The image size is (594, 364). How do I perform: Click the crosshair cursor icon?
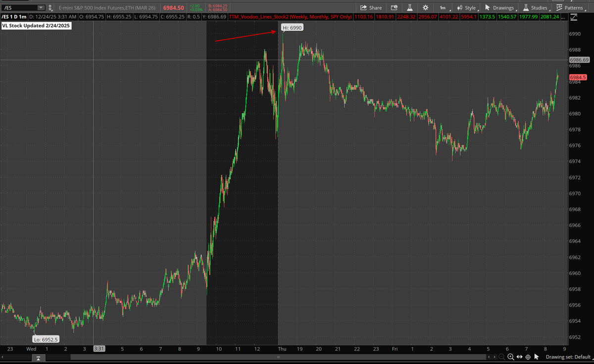point(528,357)
